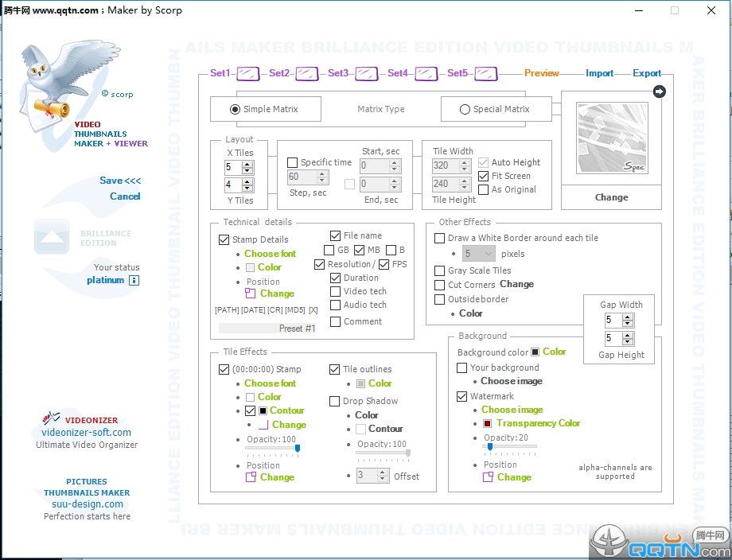Decrease Y Tiles value
Viewport: 732px width, 560px height.
[x=248, y=188]
